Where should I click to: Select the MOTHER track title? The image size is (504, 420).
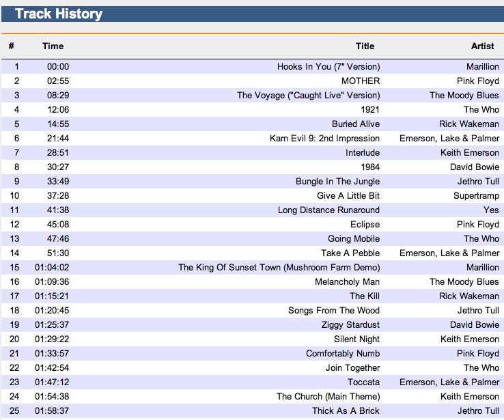coord(361,81)
